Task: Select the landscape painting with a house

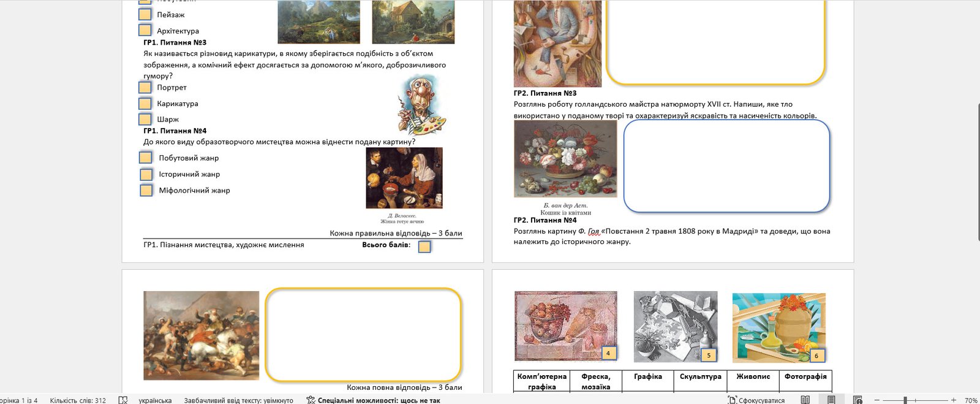Action: (413, 22)
